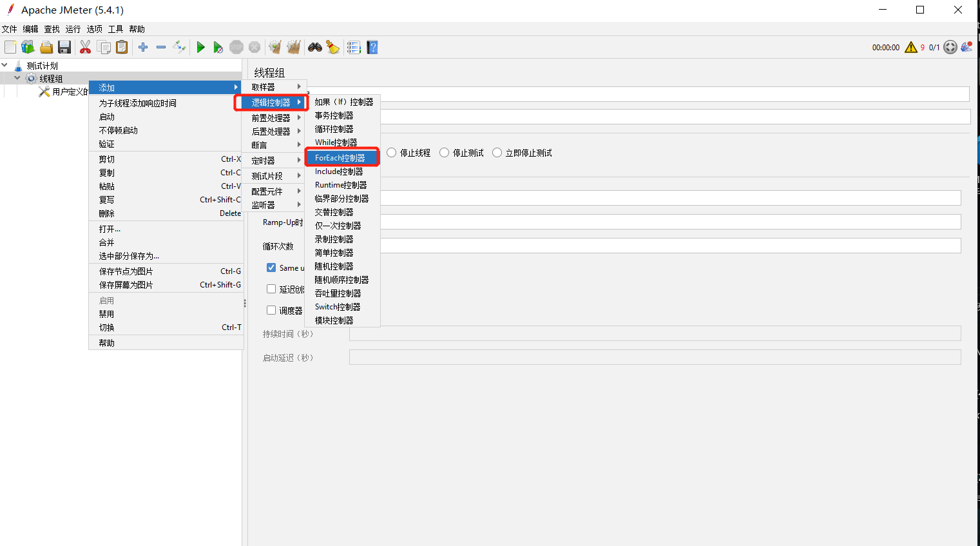980x546 pixels.
Task: Open Search with binoculars icon
Action: pyautogui.click(x=314, y=47)
